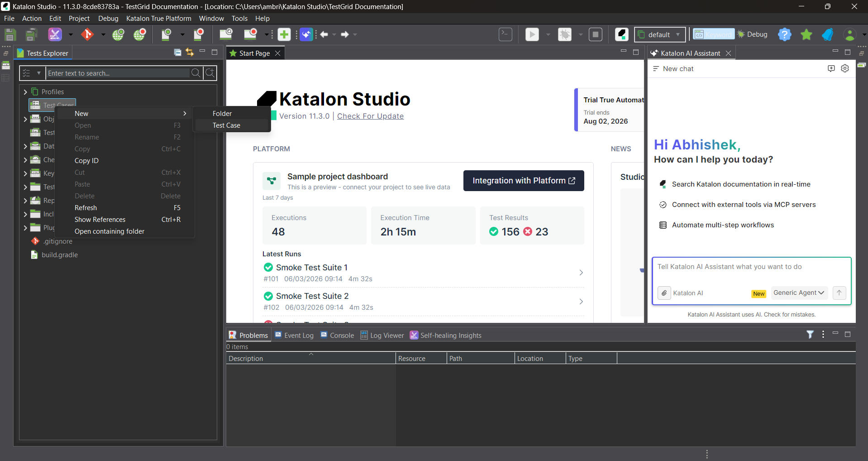
Task: Switch to the Event Log tab
Action: [294, 336]
